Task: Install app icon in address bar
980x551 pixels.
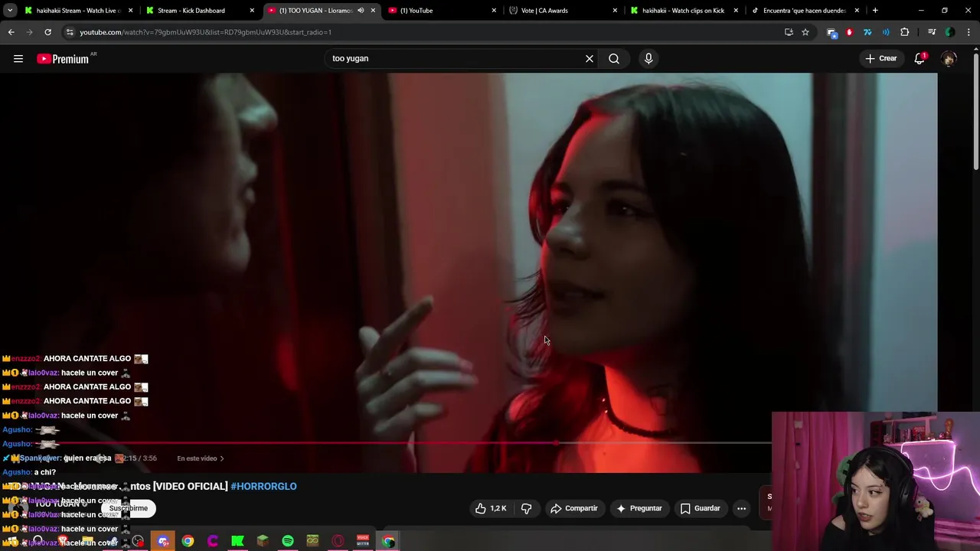Action: 789,32
